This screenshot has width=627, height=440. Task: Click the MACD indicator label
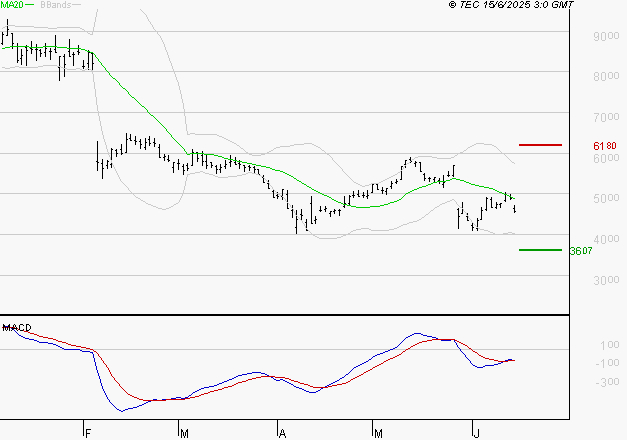[17, 328]
